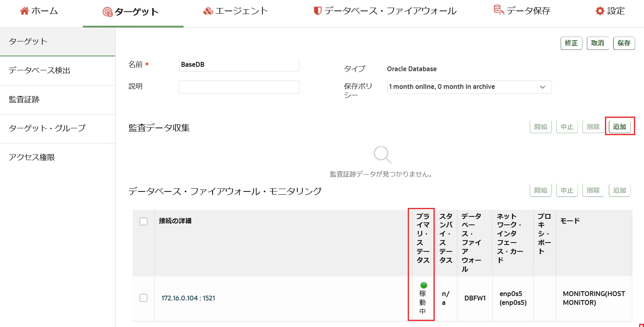This screenshot has height=327, width=644.
Task: Click the 取消 button
Action: pos(597,43)
